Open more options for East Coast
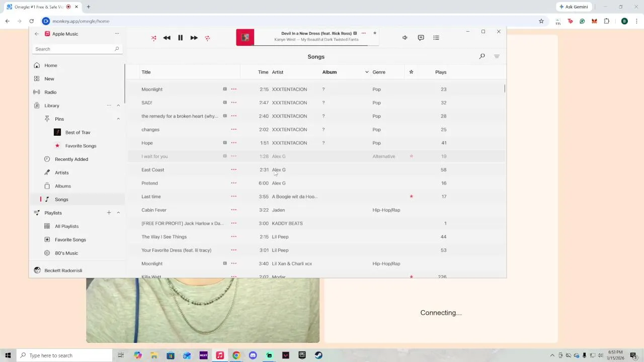 [233, 169]
